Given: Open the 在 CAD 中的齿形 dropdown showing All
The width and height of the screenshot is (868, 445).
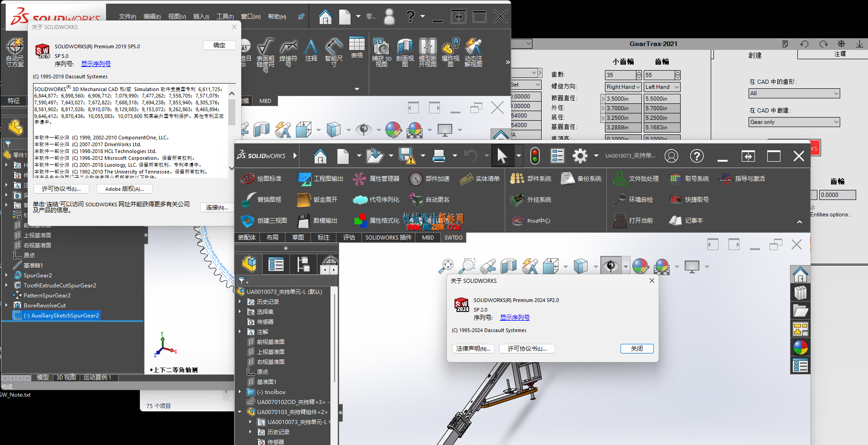Looking at the screenshot, I should coord(794,93).
